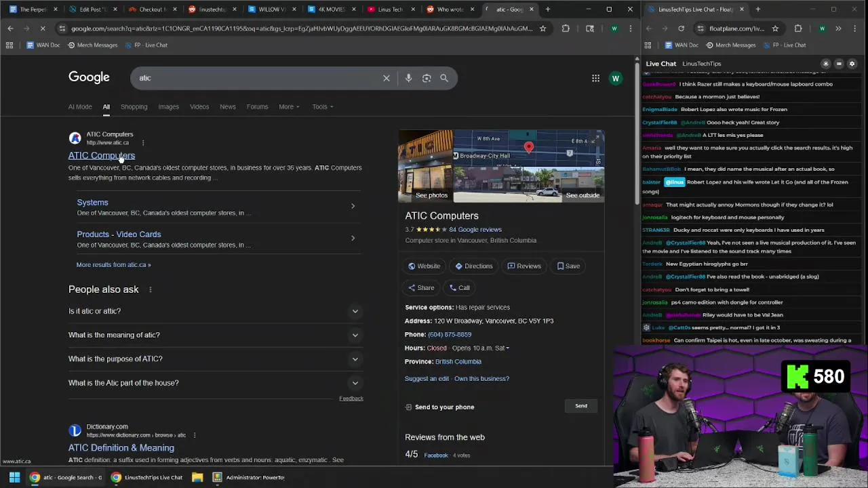Image resolution: width=868 pixels, height=488 pixels.
Task: Open See outside street view thumbnail
Action: 528,184
